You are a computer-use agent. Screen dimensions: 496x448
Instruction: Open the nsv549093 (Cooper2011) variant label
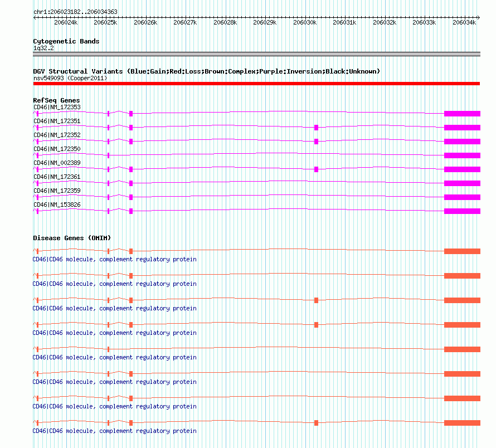pyautogui.click(x=70, y=78)
